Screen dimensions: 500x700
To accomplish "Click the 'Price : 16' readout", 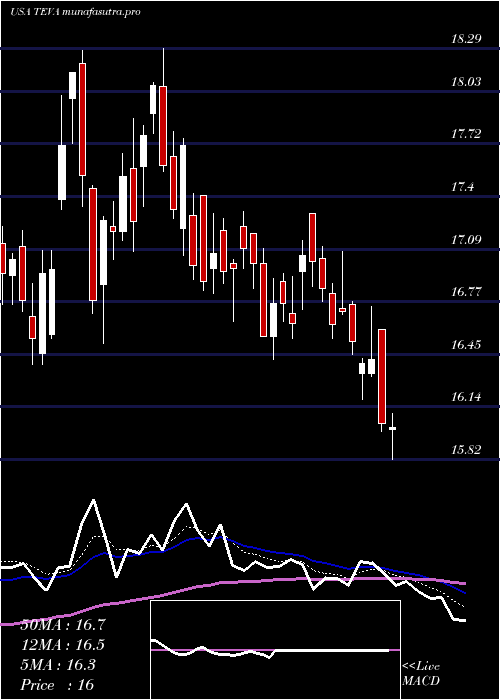I will coord(57,684).
